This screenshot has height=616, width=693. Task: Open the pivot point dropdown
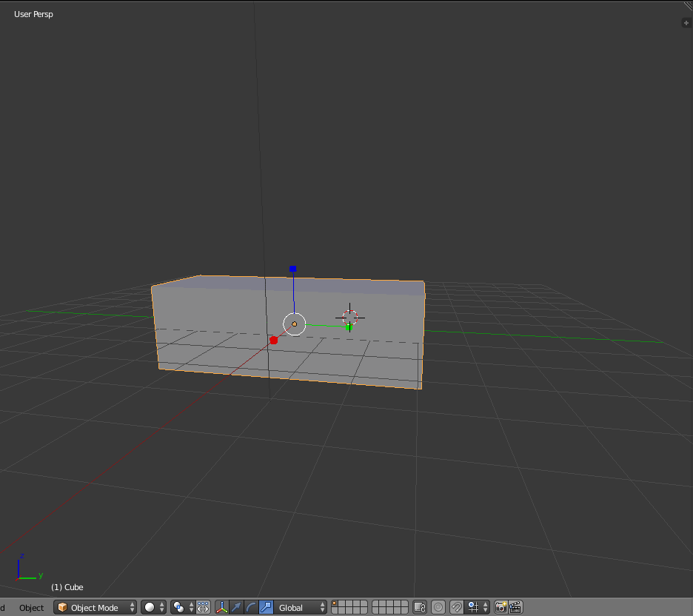[183, 607]
